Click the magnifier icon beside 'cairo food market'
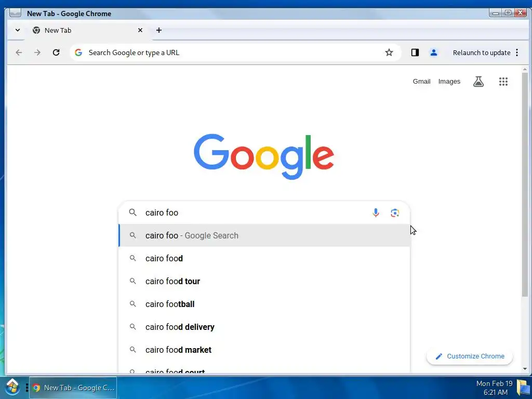The width and height of the screenshot is (532, 399). [132, 350]
